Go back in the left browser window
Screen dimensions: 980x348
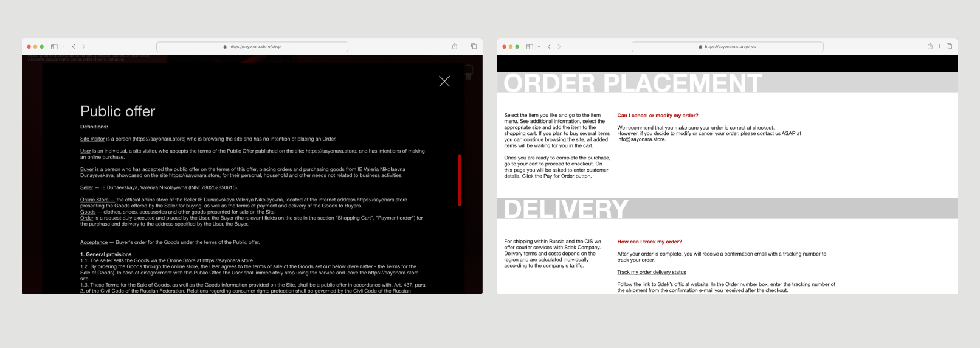click(74, 47)
